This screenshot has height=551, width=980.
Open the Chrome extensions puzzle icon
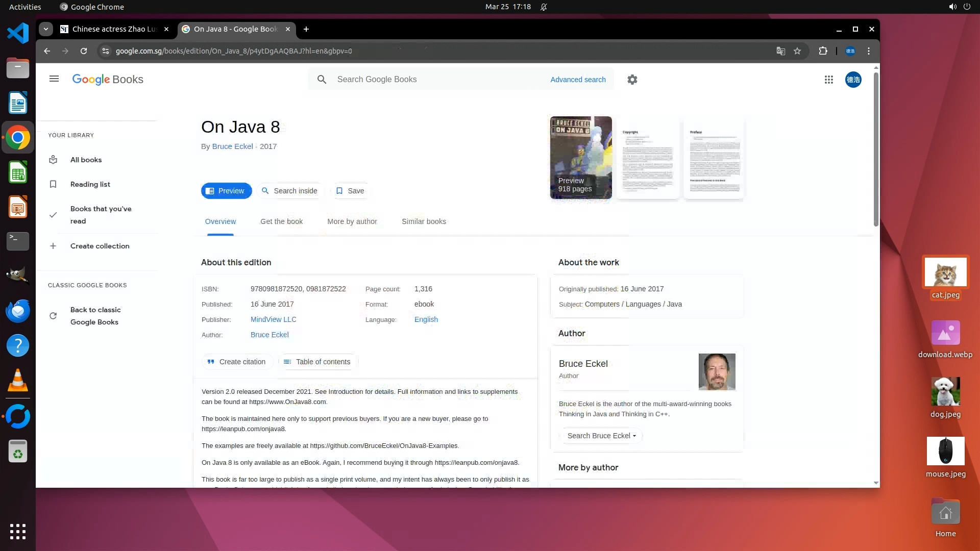pos(823,51)
